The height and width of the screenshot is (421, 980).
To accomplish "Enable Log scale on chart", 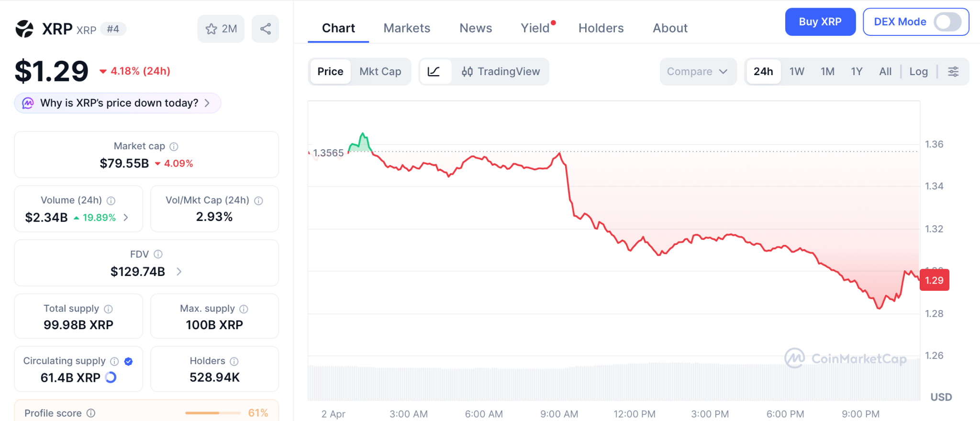I will tap(918, 72).
